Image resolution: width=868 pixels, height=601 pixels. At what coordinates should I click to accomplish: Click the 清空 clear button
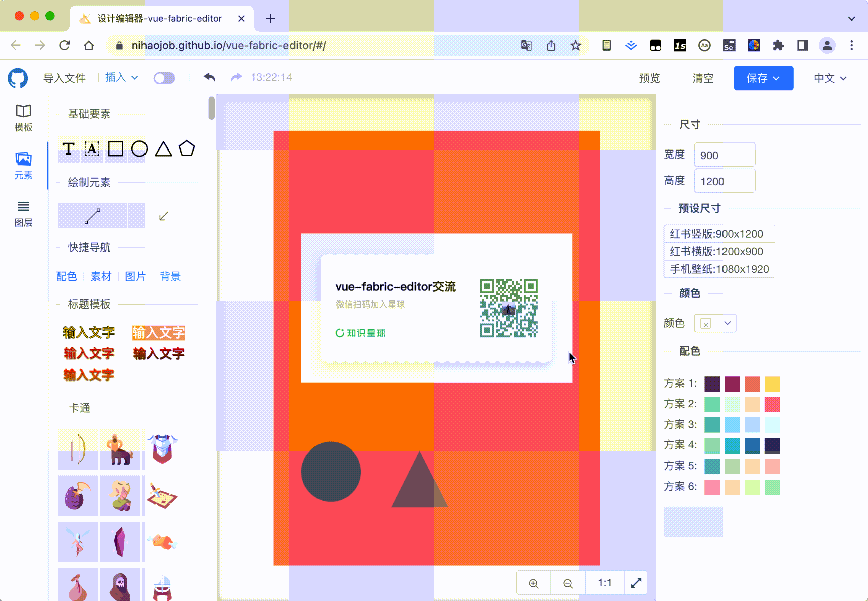pyautogui.click(x=703, y=78)
